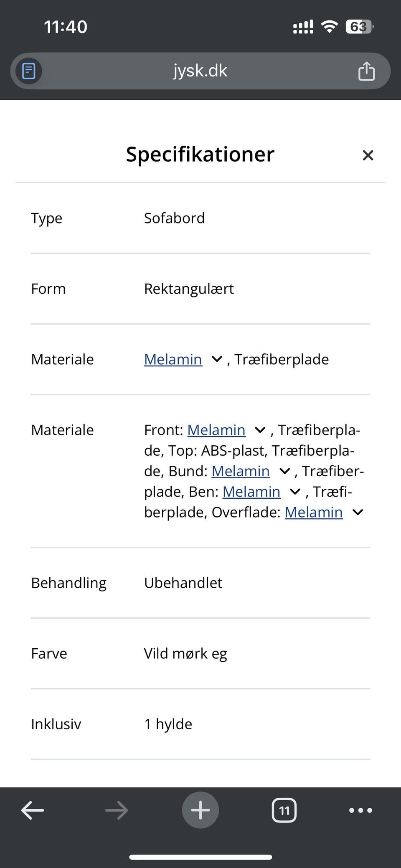Open the tab switcher showing 11 tabs

coord(284,810)
